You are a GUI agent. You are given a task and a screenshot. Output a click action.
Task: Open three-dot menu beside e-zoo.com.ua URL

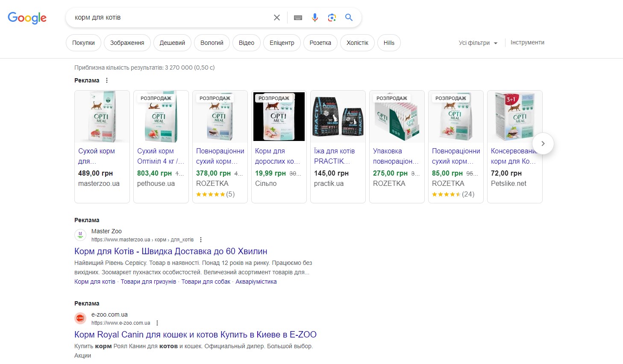157,323
